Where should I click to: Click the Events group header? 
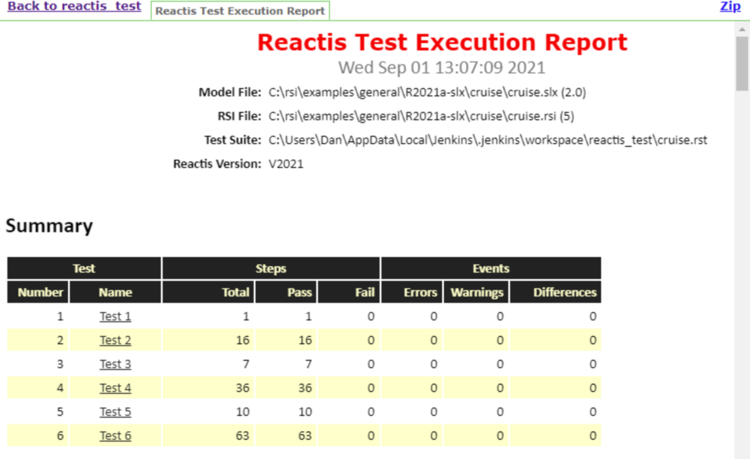click(x=491, y=268)
